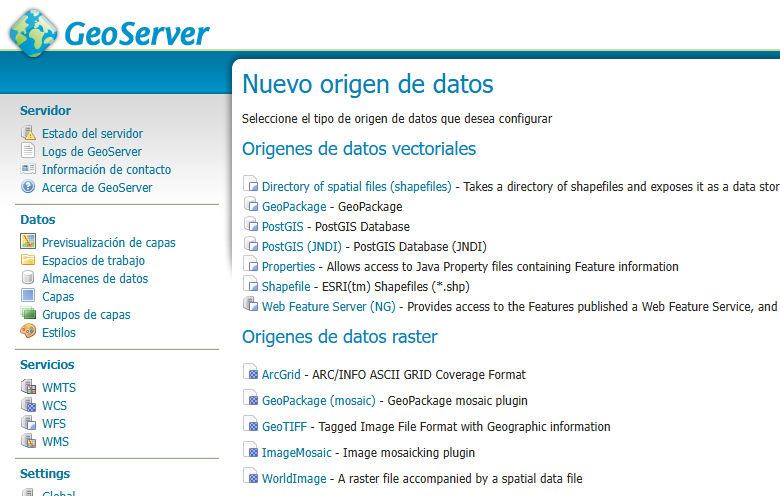Image resolution: width=780 pixels, height=496 pixels.
Task: Click the GeoPackage (mosaic) raster icon
Action: tap(251, 397)
